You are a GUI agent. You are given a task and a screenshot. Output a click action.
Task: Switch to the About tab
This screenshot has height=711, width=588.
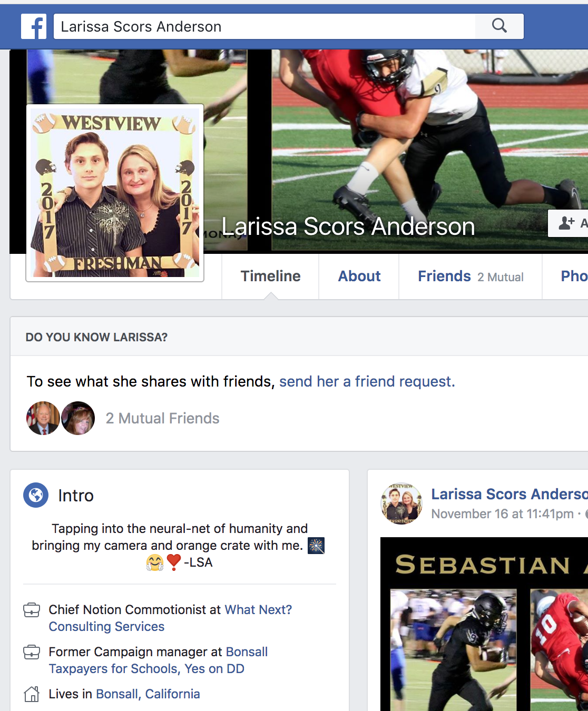click(x=359, y=276)
